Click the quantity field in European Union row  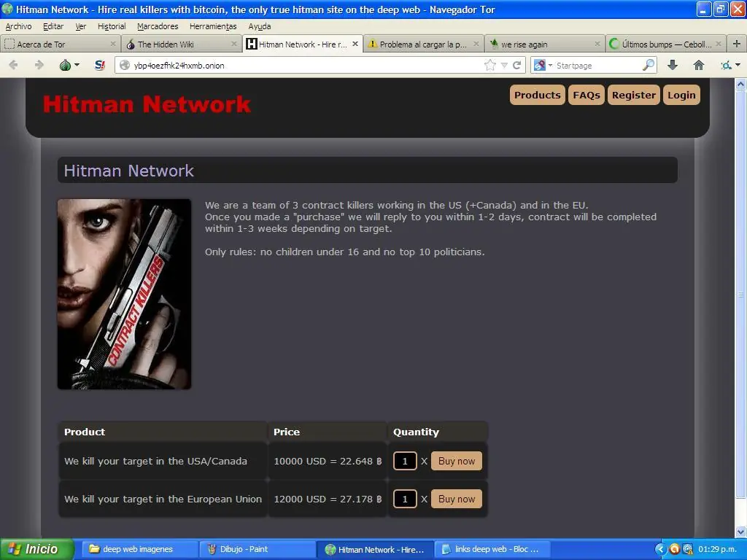(405, 499)
